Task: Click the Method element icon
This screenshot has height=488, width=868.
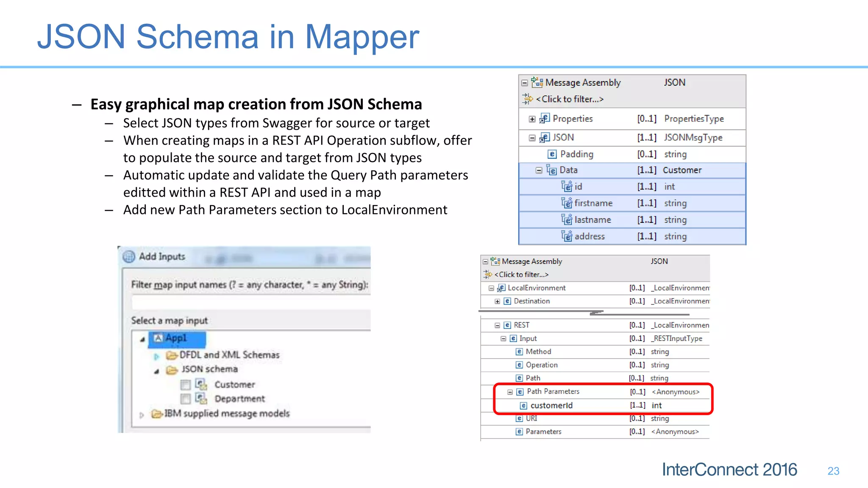Action: point(519,352)
